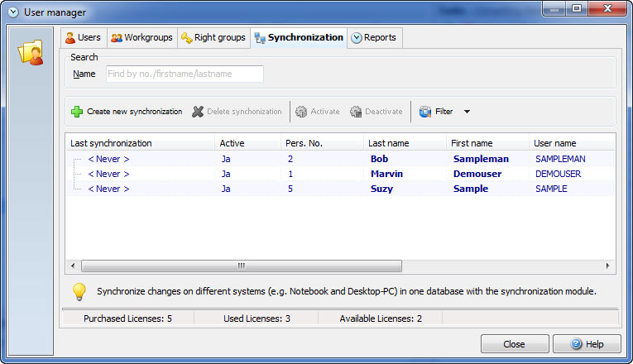Click last name Bob
This screenshot has height=364, width=633.
coord(380,159)
